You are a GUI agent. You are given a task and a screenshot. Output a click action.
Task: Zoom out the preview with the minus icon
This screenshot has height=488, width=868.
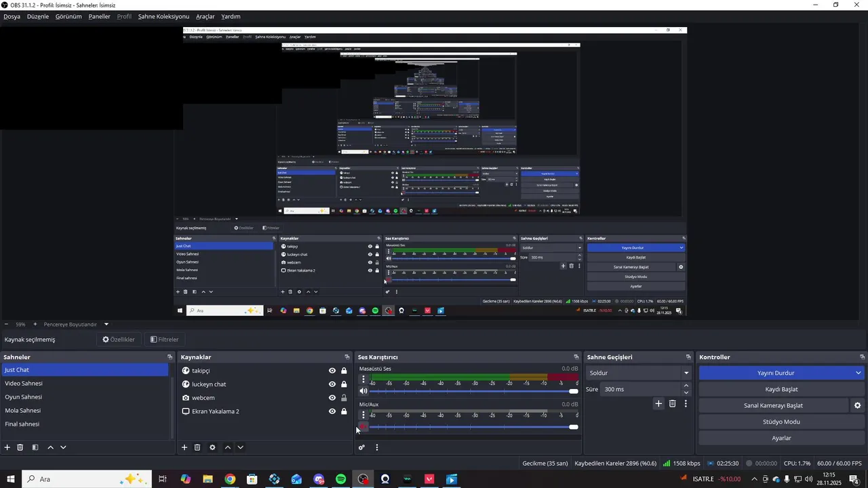(6, 325)
